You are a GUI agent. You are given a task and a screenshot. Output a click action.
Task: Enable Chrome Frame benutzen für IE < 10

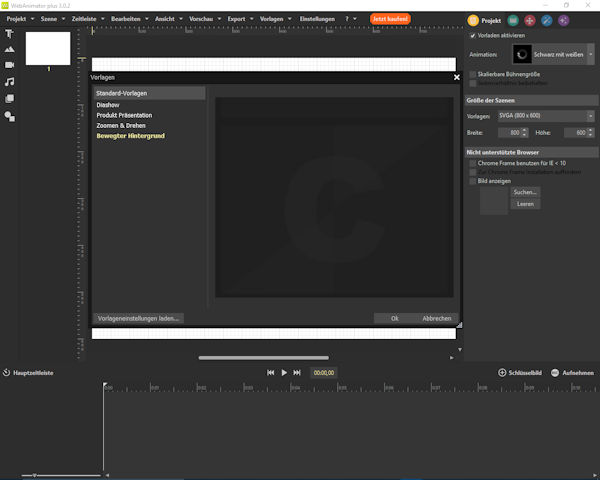pos(473,163)
